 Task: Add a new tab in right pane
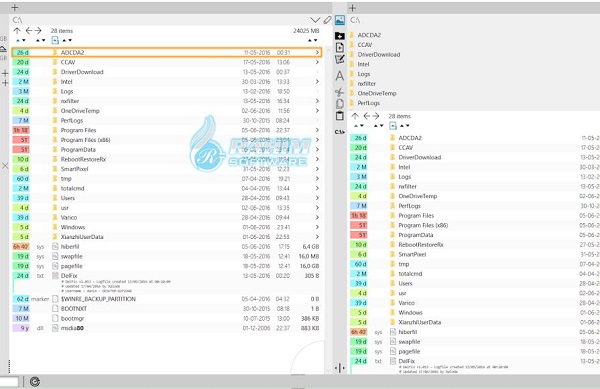click(352, 8)
